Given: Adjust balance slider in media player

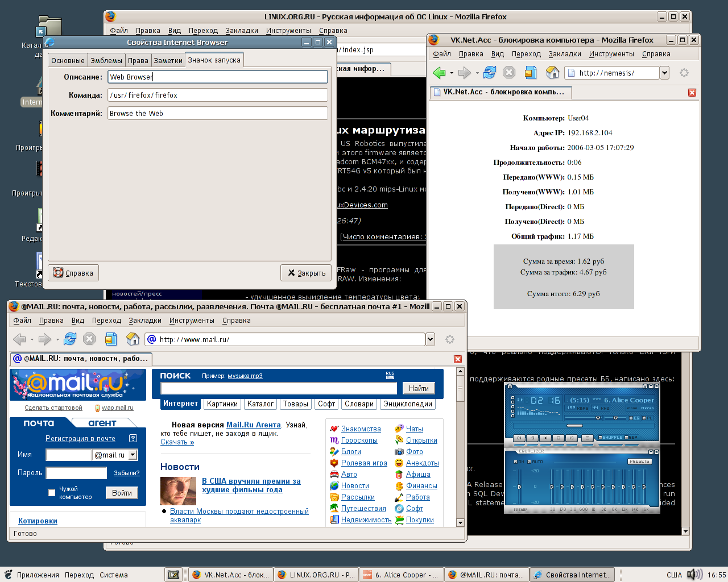Looking at the screenshot, I should pyautogui.click(x=615, y=418).
